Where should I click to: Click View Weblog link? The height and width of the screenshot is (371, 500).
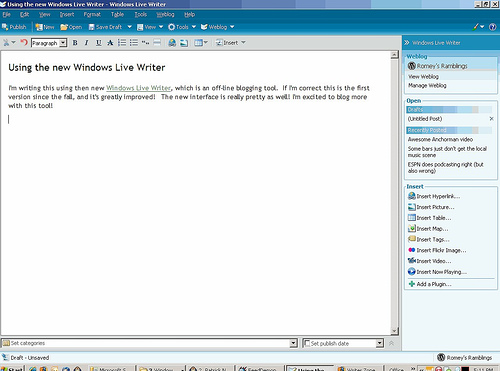[x=423, y=77]
